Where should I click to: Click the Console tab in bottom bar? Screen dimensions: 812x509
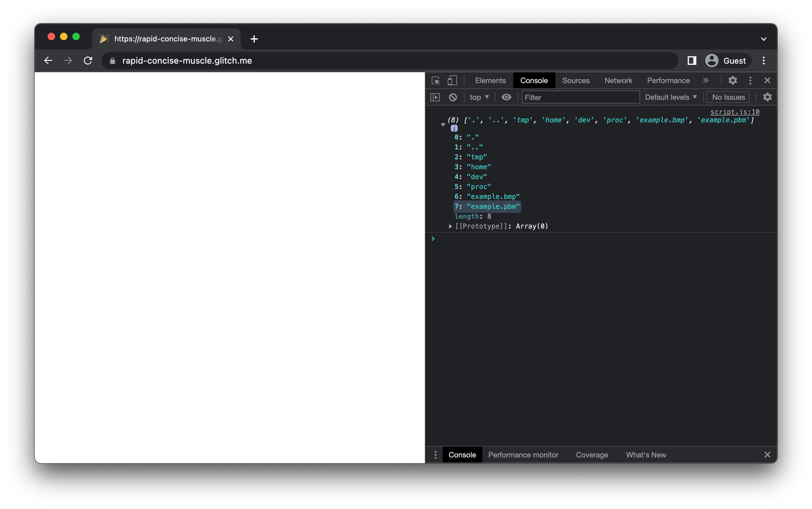point(462,454)
